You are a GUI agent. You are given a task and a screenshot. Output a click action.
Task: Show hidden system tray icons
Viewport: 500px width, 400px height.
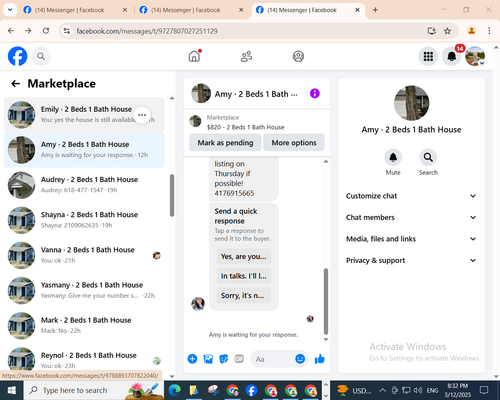(383, 390)
